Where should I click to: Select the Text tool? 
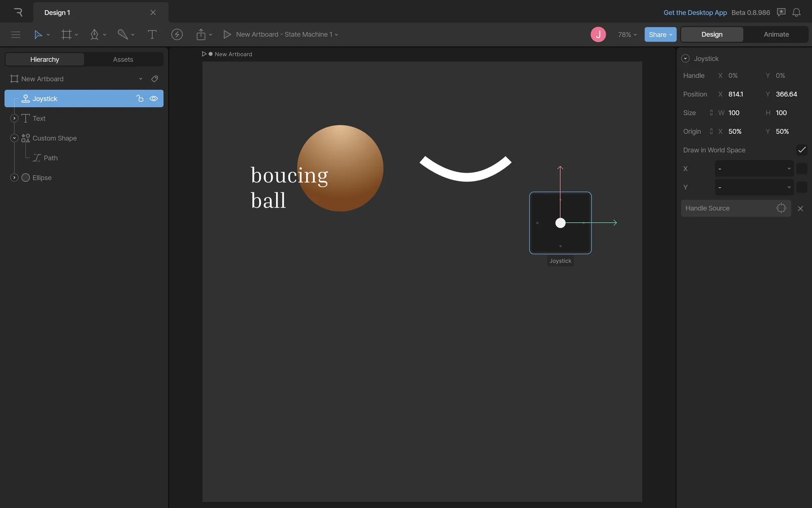[x=152, y=35]
